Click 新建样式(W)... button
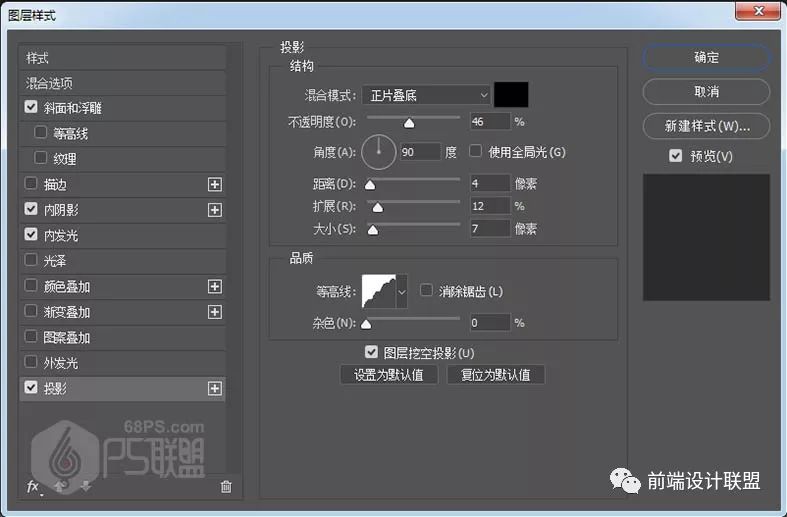The height and width of the screenshot is (517, 787). point(706,126)
